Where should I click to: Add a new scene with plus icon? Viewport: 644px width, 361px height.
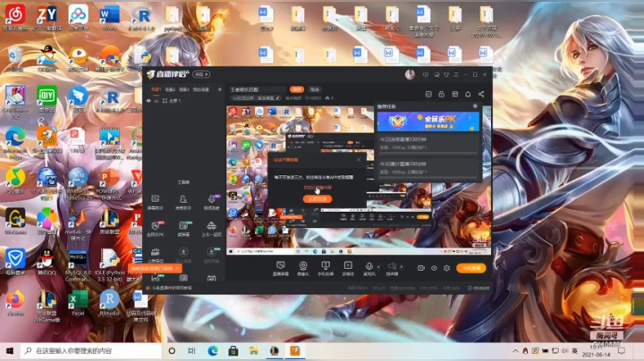(220, 89)
